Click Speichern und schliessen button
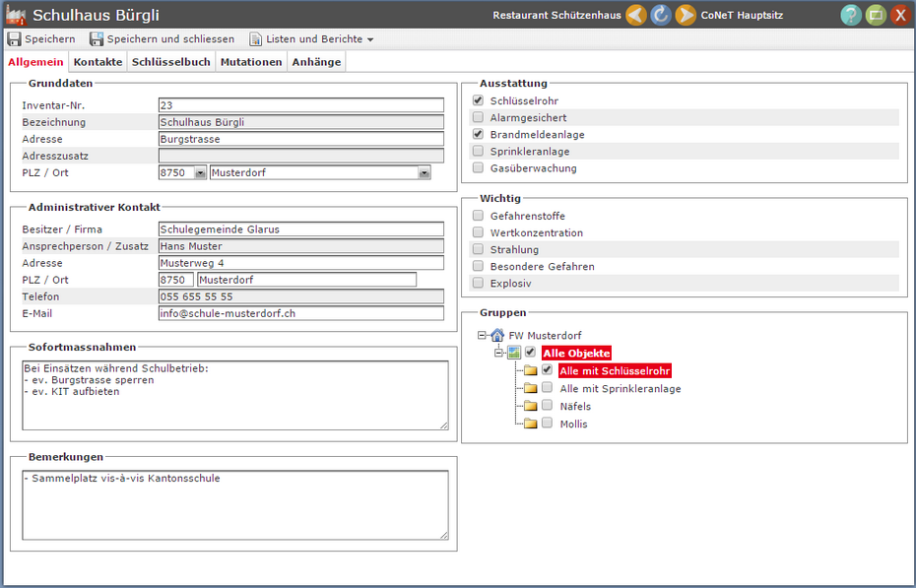 pyautogui.click(x=162, y=39)
